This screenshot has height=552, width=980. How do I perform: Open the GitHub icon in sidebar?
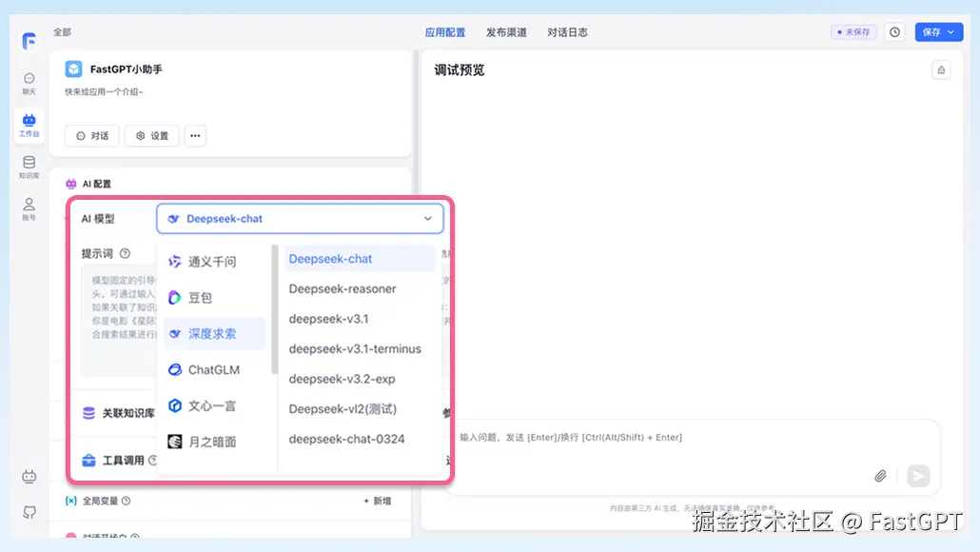click(29, 512)
